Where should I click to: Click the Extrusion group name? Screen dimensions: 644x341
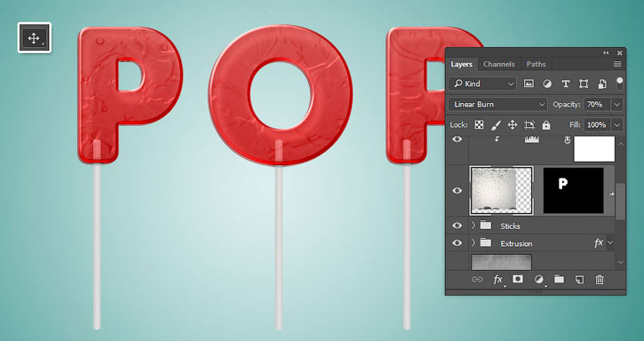[x=516, y=243]
